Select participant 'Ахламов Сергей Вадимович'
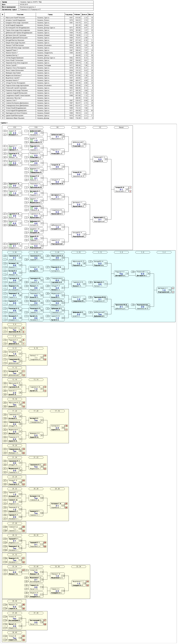Image resolution: width=178 pixels, height=644 pixels. pyautogui.click(x=15, y=20)
